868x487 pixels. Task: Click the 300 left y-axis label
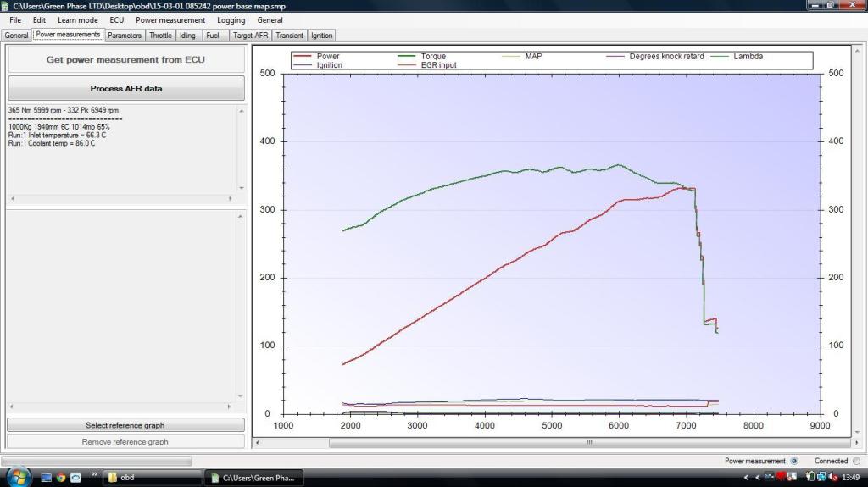(x=267, y=210)
